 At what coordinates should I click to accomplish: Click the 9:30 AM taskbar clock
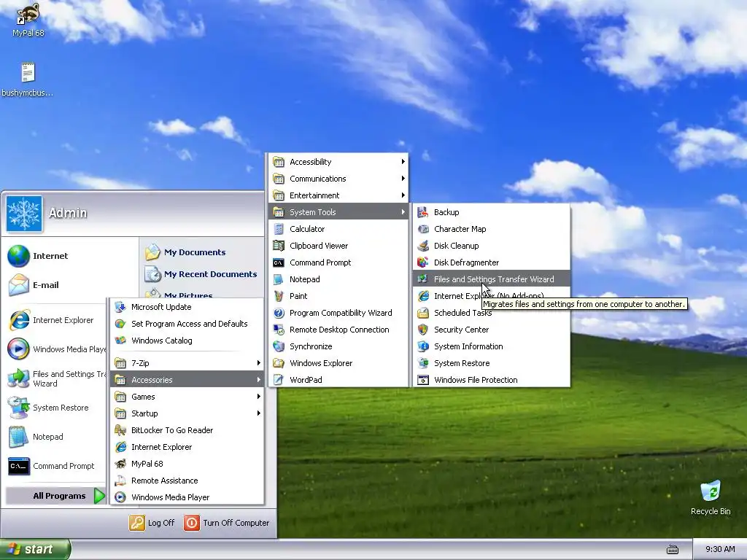(x=720, y=549)
